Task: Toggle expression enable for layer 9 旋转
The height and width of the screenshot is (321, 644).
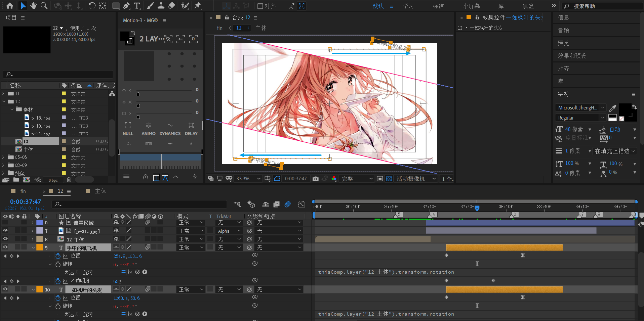Action: [x=123, y=272]
